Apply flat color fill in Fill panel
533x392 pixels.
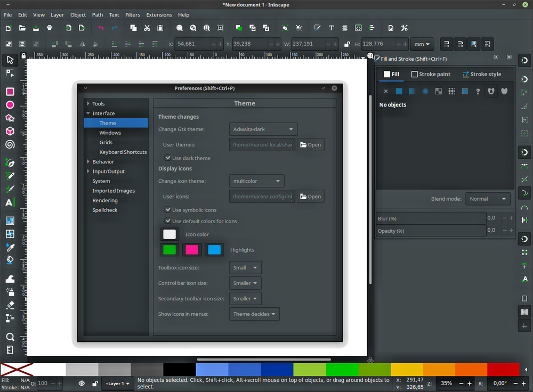point(399,91)
